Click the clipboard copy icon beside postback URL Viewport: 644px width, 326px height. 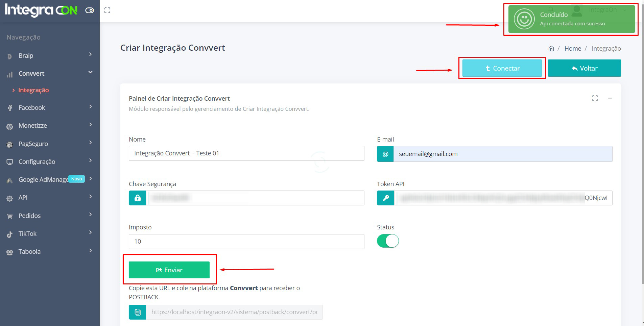[137, 312]
